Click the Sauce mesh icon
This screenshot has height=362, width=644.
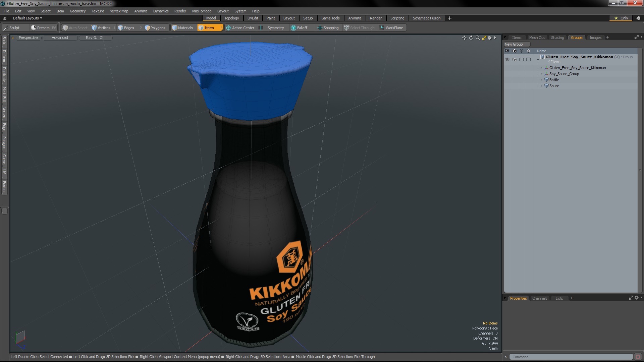[546, 86]
